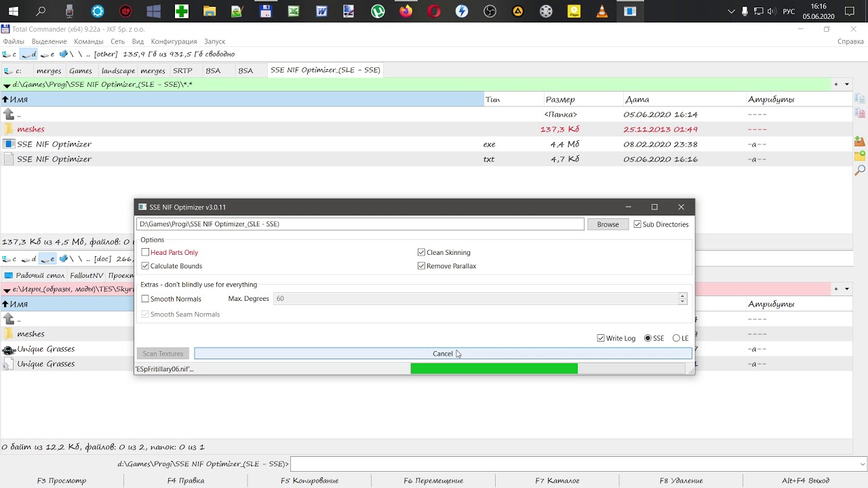This screenshot has height=488, width=868.
Task: Click the magnifier icon on right sidebar
Action: tap(860, 170)
